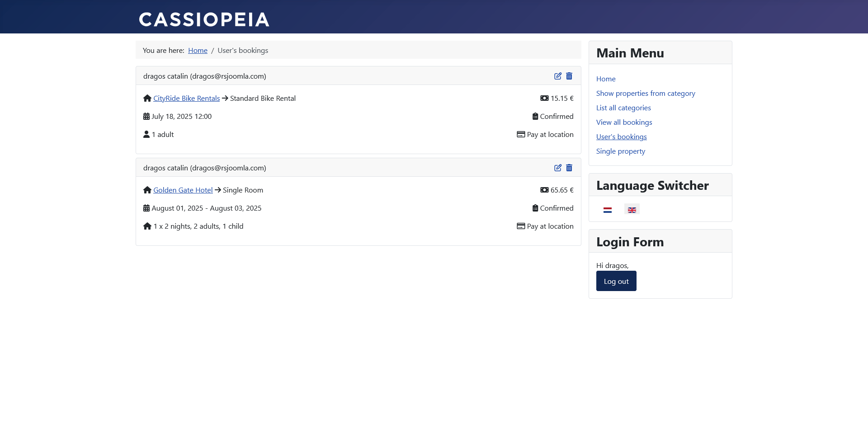Click card icon of hotel Pay at location
Screen dimensions: 868x428
pyautogui.click(x=521, y=226)
